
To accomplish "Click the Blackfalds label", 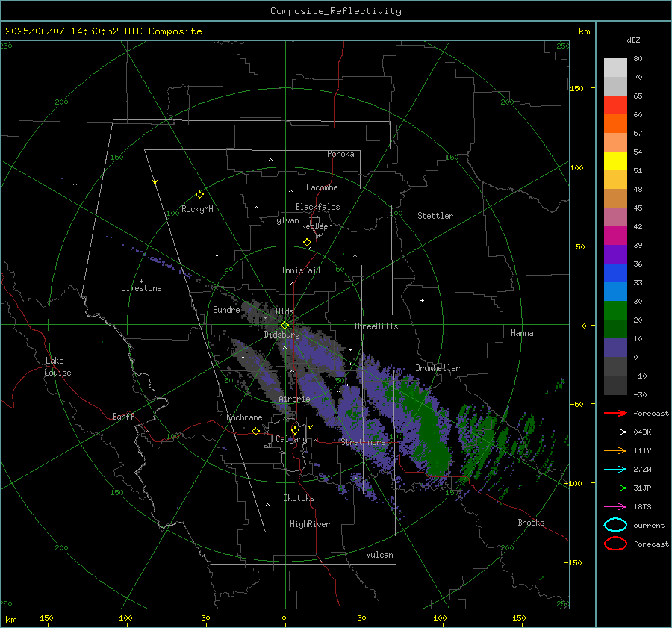I will pyautogui.click(x=317, y=207).
